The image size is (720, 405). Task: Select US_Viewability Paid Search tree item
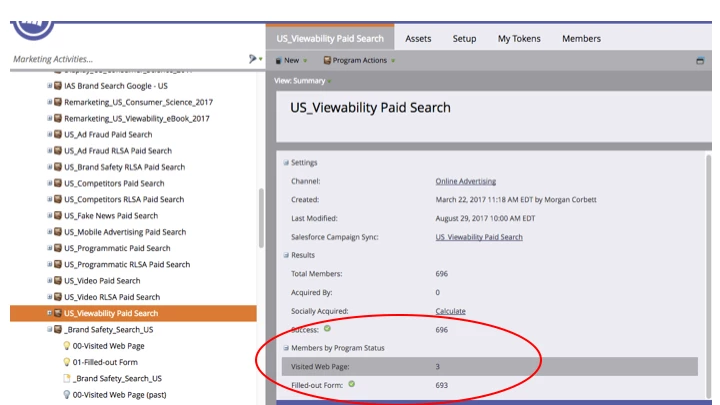[x=133, y=313]
